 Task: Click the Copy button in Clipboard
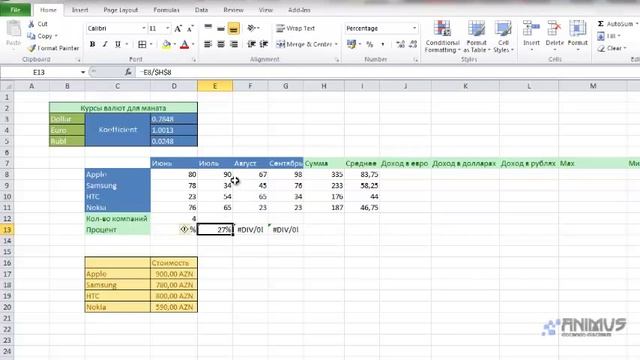42,36
